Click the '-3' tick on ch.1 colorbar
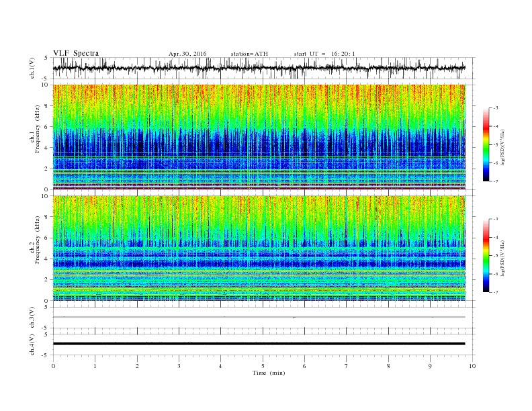Image resolution: width=532 pixels, height=411 pixels. [x=496, y=108]
